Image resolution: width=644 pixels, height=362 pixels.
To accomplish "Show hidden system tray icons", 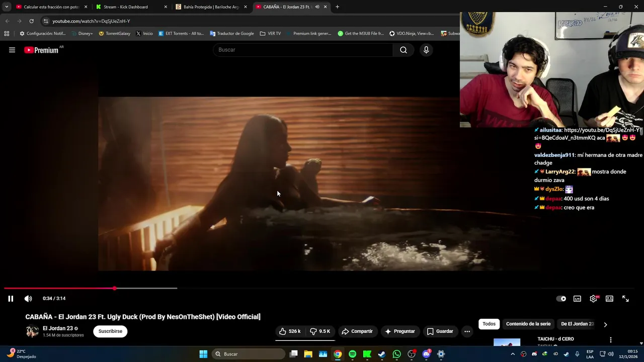I will (x=513, y=354).
